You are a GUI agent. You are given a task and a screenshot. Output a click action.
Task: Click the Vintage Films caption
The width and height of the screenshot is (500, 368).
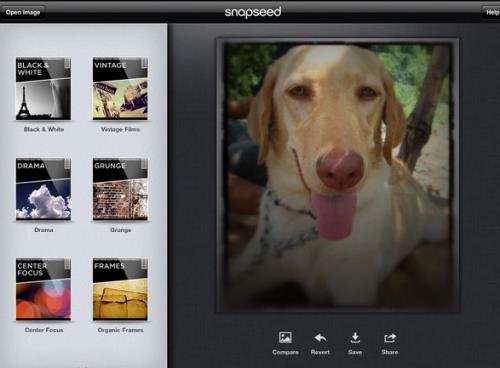click(x=120, y=129)
